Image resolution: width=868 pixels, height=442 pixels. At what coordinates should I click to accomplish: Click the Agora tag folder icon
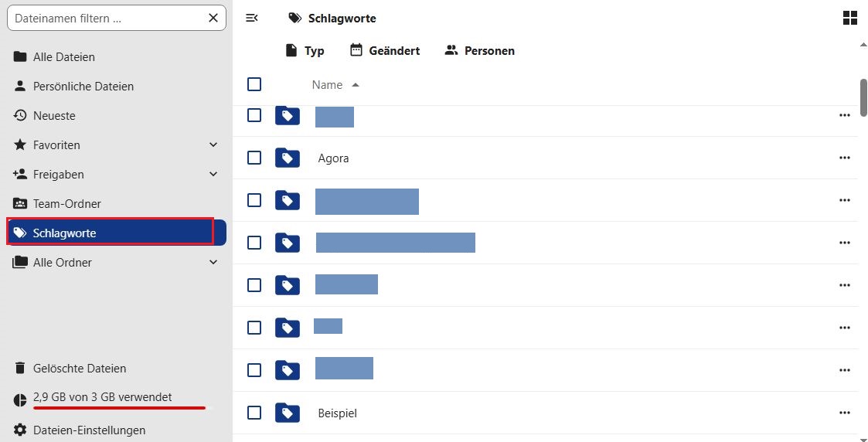point(287,158)
